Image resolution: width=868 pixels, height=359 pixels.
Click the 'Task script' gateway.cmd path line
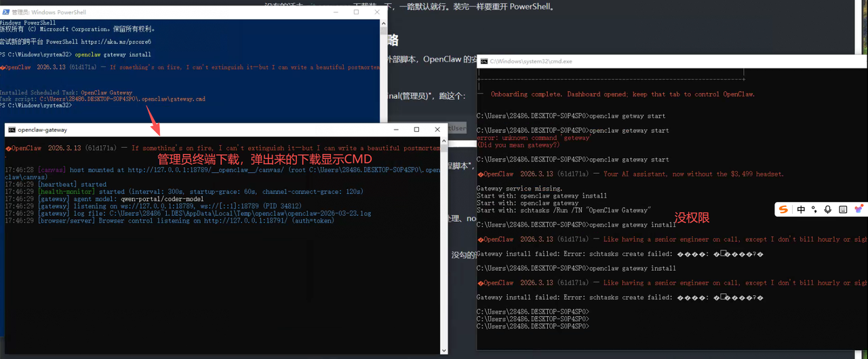click(102, 99)
